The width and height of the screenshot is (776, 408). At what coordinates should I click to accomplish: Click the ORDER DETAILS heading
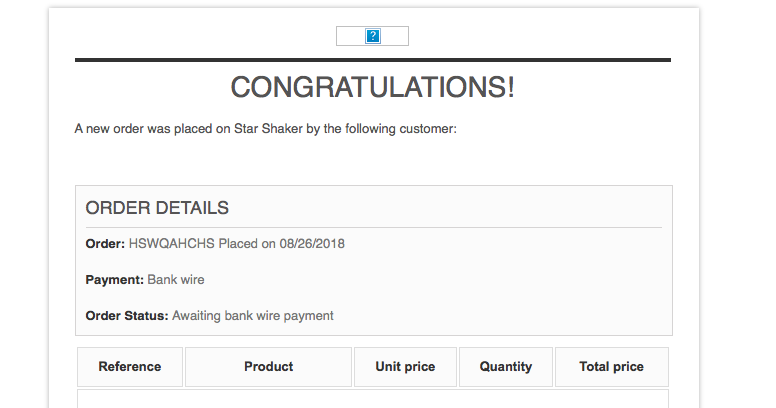157,208
